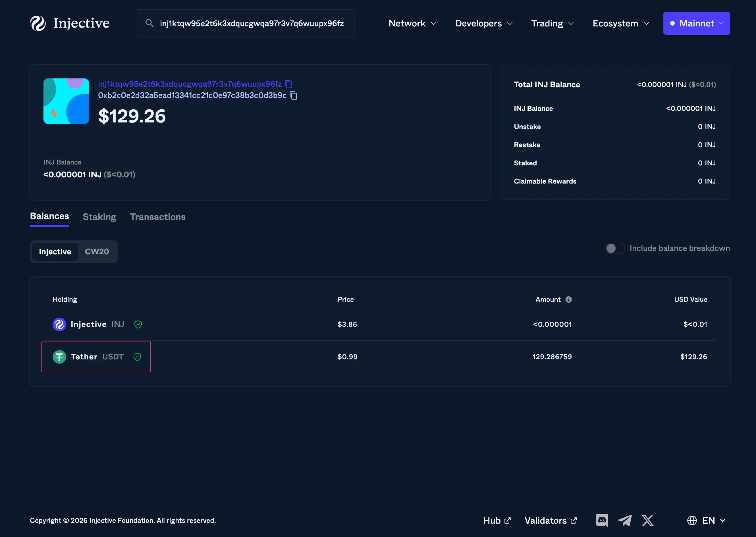Screen dimensions: 756x537
Task: Open the X social icon in footer
Action: pyautogui.click(x=647, y=521)
